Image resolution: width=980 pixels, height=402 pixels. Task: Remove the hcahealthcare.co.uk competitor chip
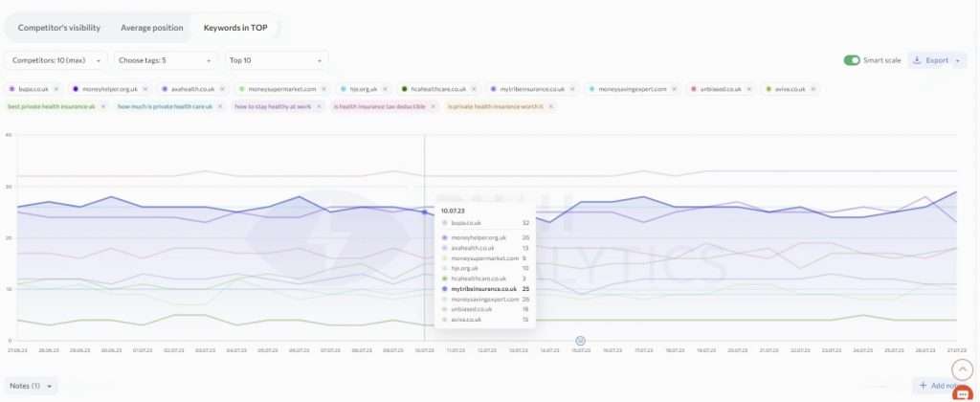tap(474, 89)
